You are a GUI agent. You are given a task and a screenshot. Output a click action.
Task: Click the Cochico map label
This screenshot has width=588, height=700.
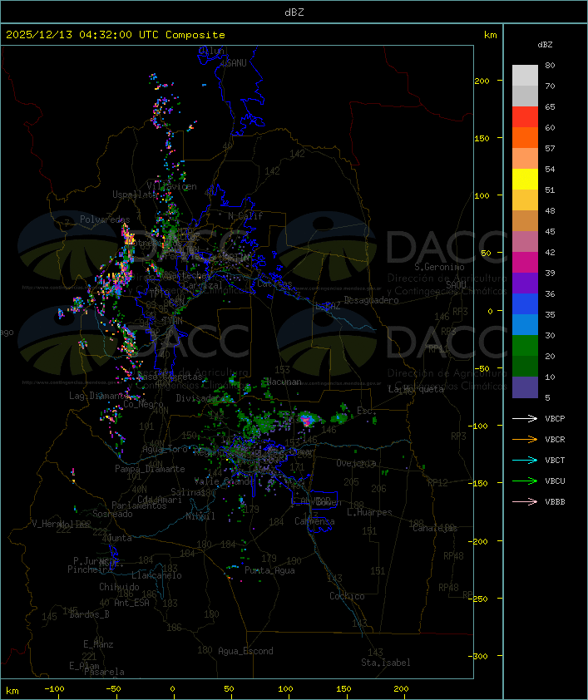click(347, 596)
